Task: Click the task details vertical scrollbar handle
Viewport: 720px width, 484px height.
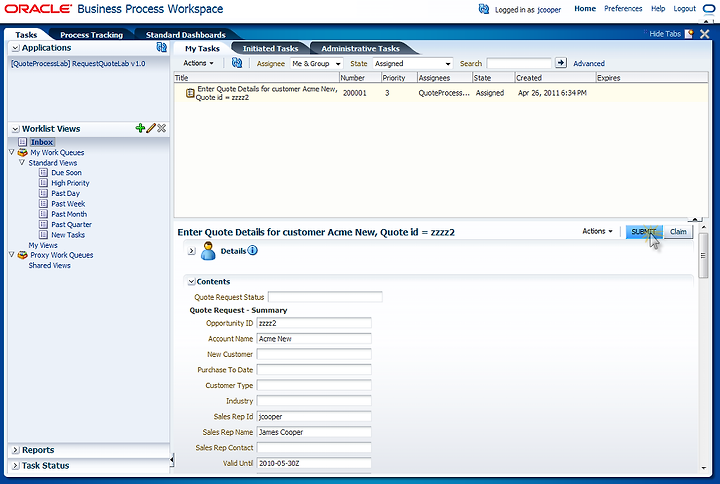Action: click(x=703, y=255)
